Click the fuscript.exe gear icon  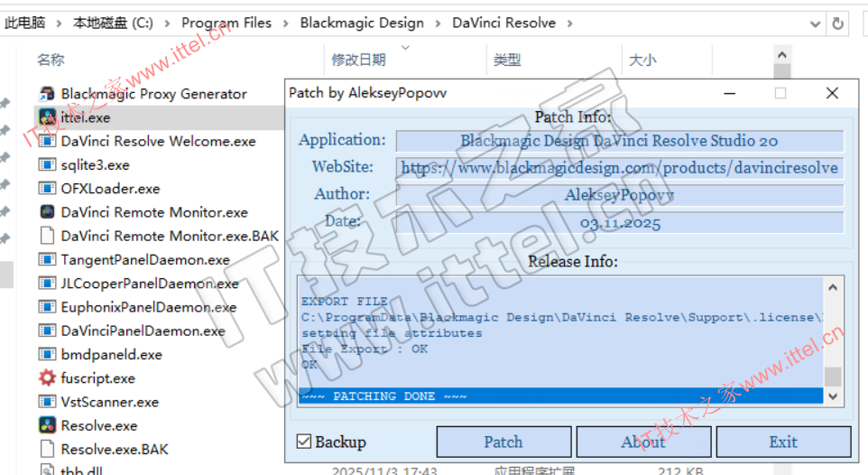pyautogui.click(x=47, y=378)
